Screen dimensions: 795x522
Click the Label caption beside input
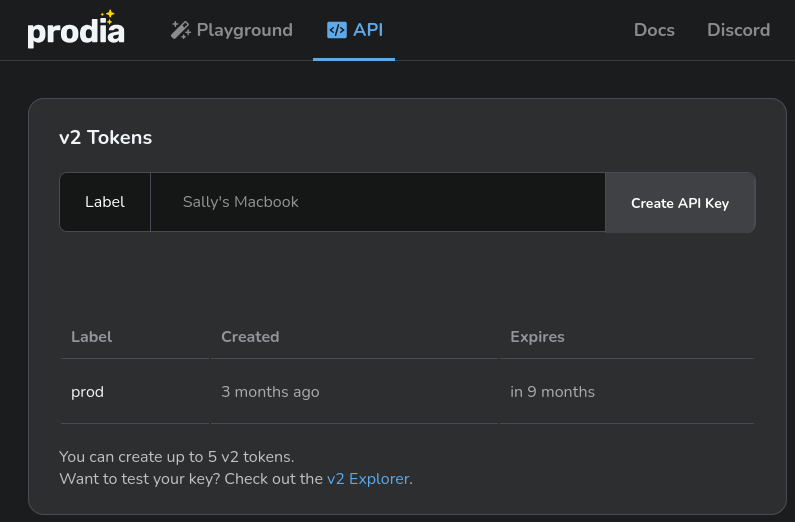click(105, 202)
